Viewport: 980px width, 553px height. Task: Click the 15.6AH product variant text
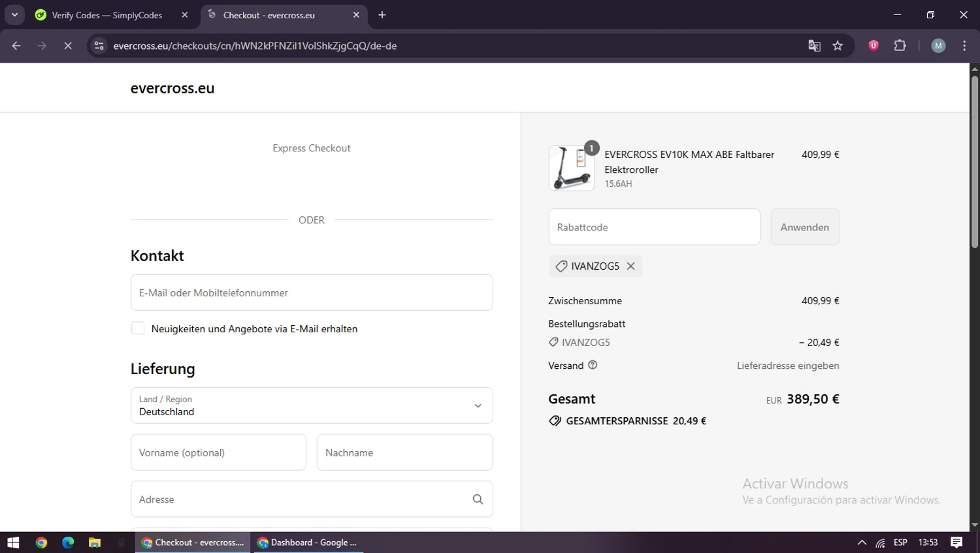618,184
